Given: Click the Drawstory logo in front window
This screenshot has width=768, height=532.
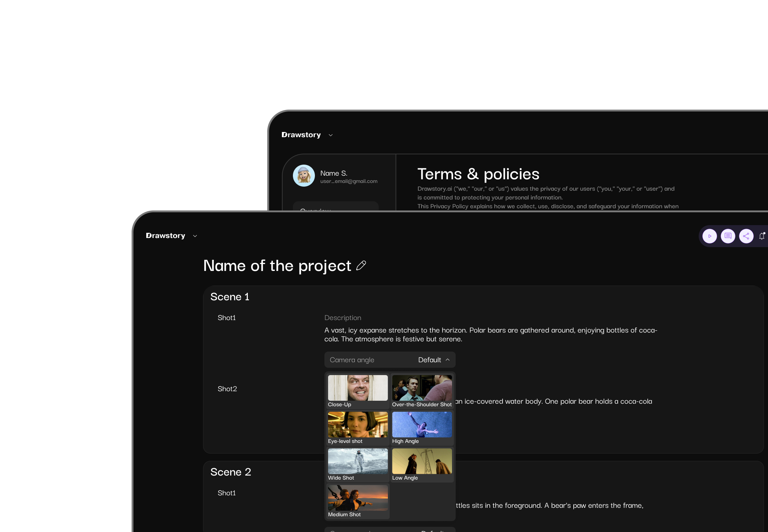Looking at the screenshot, I should point(166,236).
